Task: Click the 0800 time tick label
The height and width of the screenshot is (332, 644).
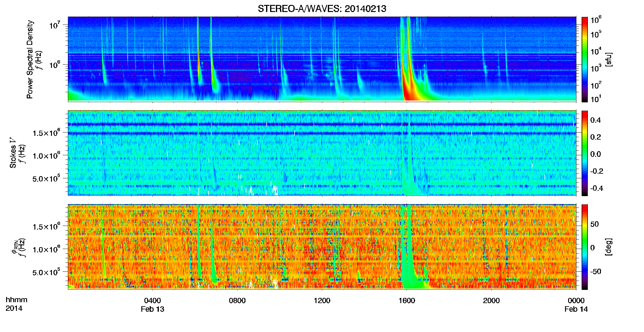Action: 237,300
